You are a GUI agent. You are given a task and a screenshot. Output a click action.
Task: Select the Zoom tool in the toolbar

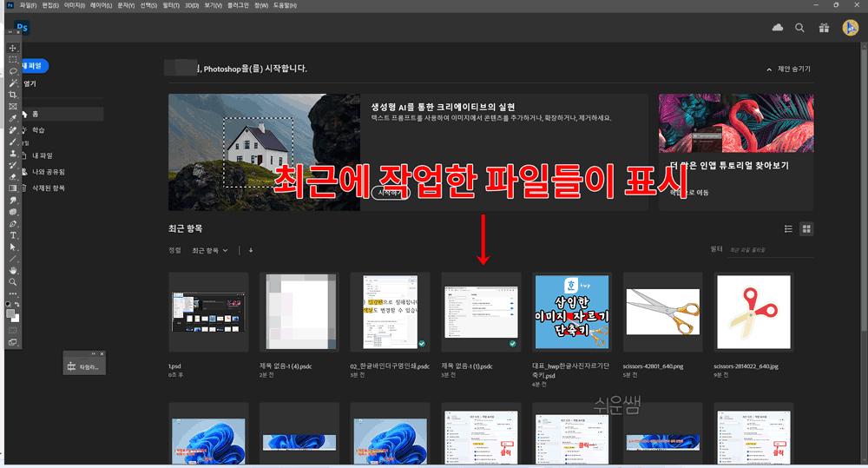(13, 282)
